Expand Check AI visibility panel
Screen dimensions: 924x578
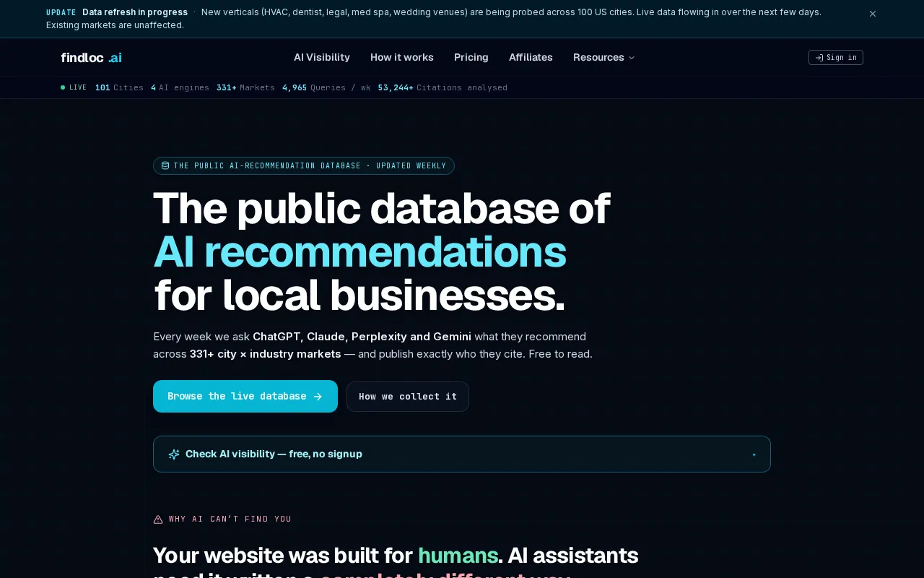click(x=462, y=454)
